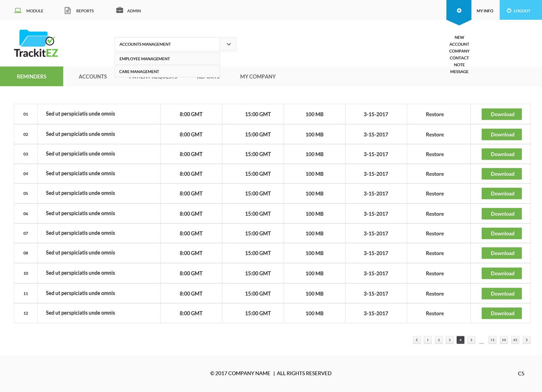Go to previous page arrow in pagination
The height and width of the screenshot is (392, 542).
[417, 340]
